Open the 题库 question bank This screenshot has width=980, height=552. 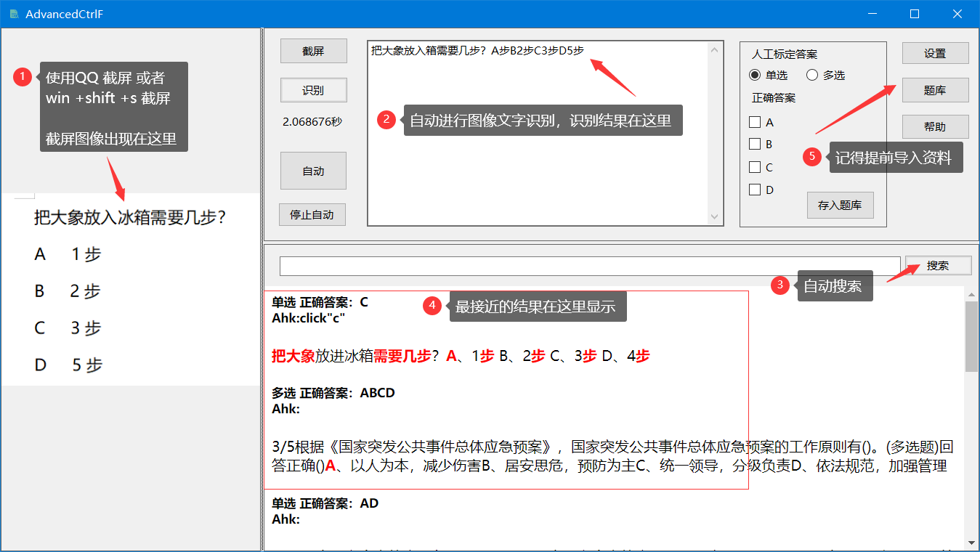tap(935, 90)
